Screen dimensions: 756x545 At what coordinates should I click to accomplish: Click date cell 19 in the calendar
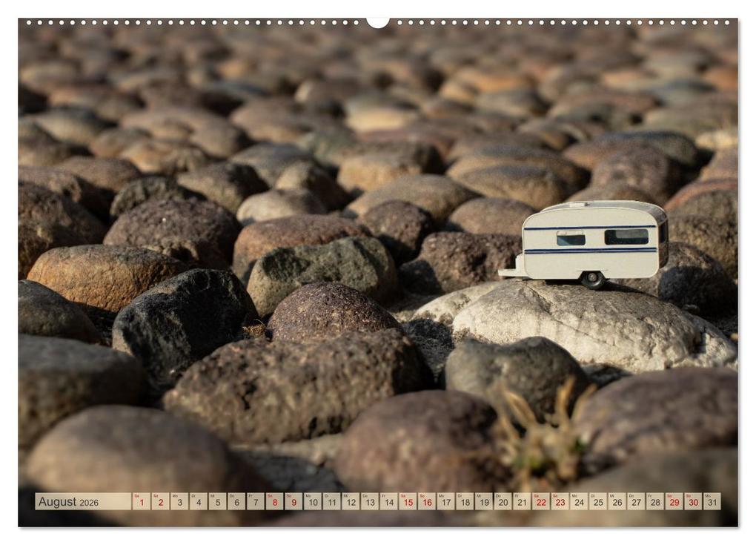click(484, 501)
